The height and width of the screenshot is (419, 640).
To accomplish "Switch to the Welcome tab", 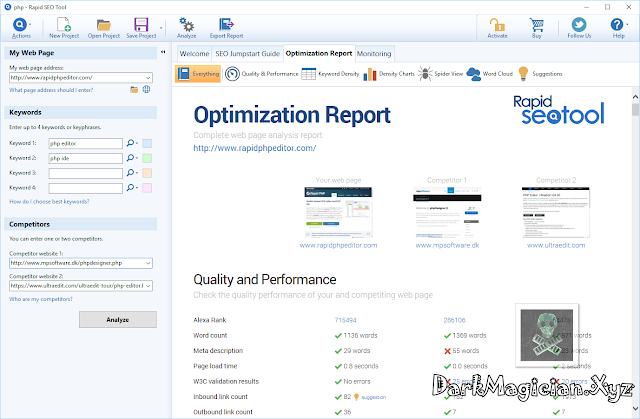I will (194, 53).
